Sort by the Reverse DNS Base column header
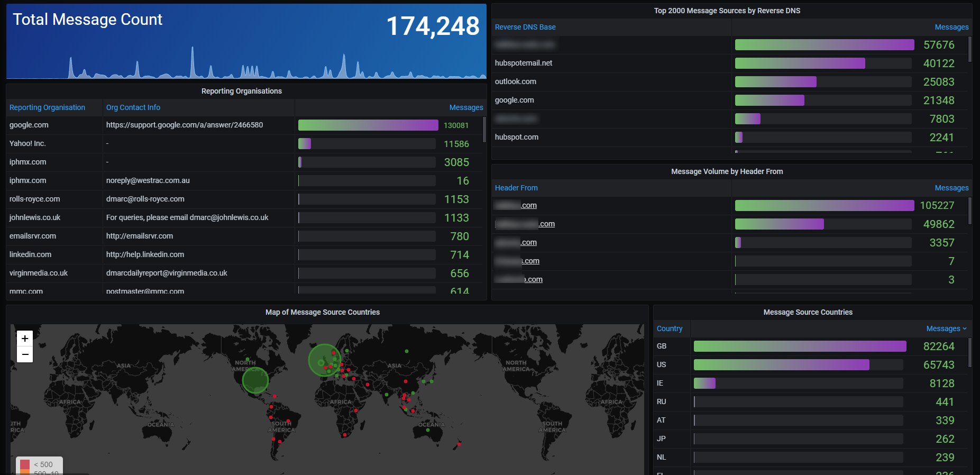 coord(525,27)
